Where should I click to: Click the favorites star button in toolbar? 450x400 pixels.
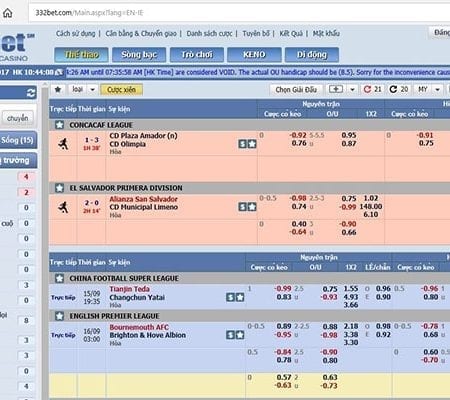[58, 89]
